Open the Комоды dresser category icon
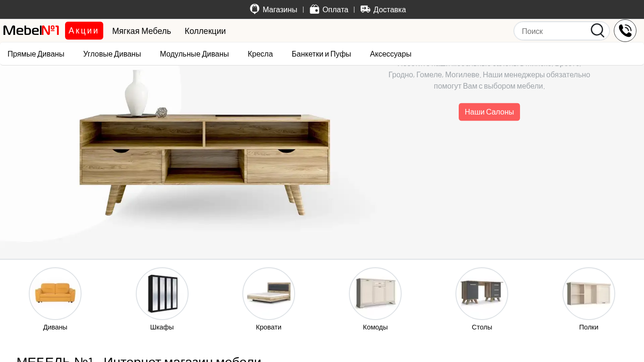Image resolution: width=644 pixels, height=362 pixels. [375, 294]
